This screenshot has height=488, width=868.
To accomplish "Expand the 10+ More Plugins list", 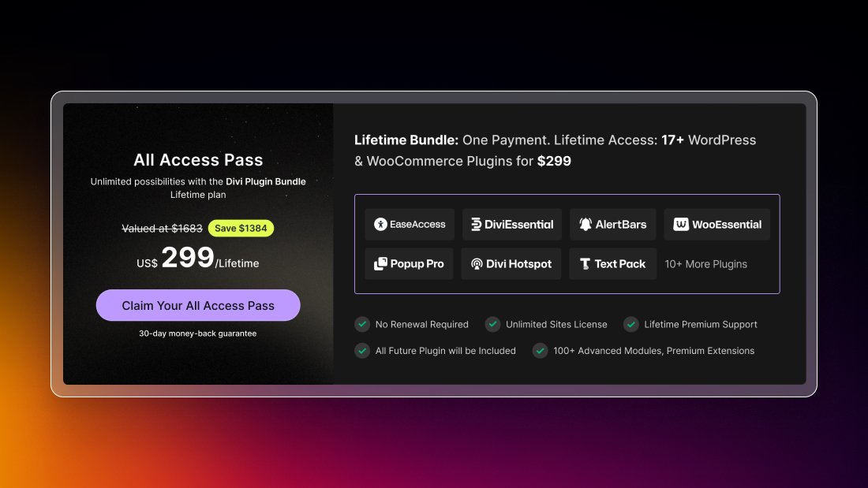I will click(x=705, y=264).
